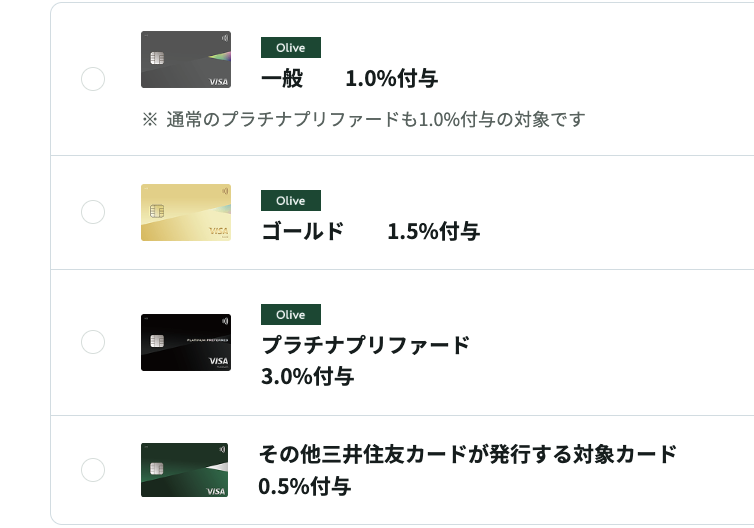Click the black Platinum Preferred card image
Viewport: 754px width, 528px height.
click(x=186, y=342)
